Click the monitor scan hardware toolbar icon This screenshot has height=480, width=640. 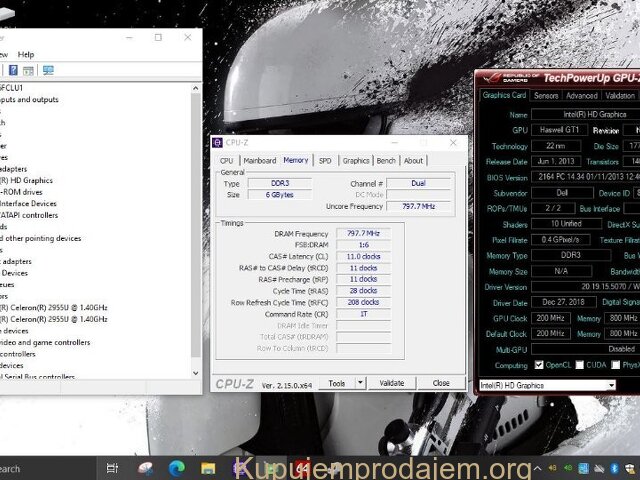click(48, 70)
